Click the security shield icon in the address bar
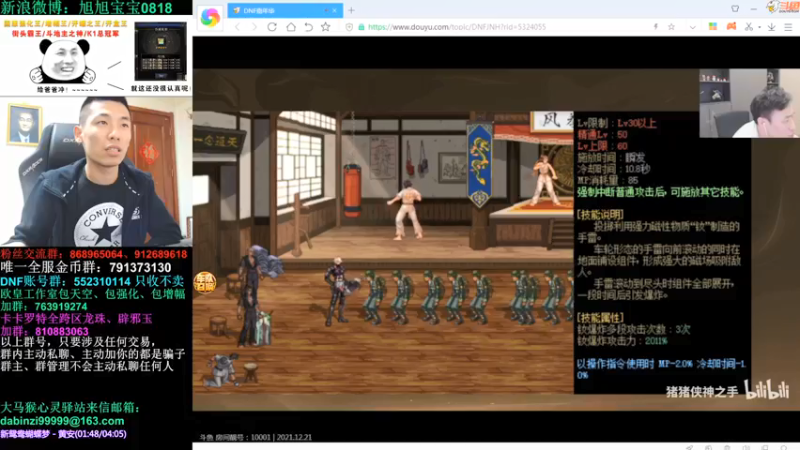Screen dimensions: 800x450 (x=349, y=27)
